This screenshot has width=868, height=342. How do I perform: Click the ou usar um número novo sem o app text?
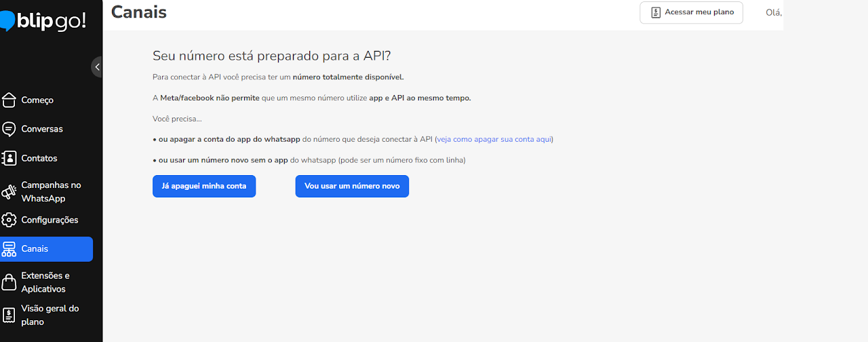click(223, 160)
